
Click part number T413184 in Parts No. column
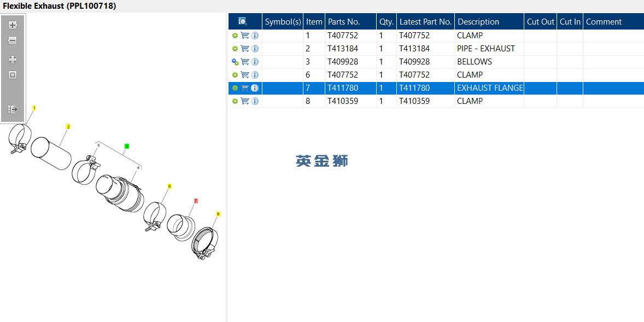343,49
